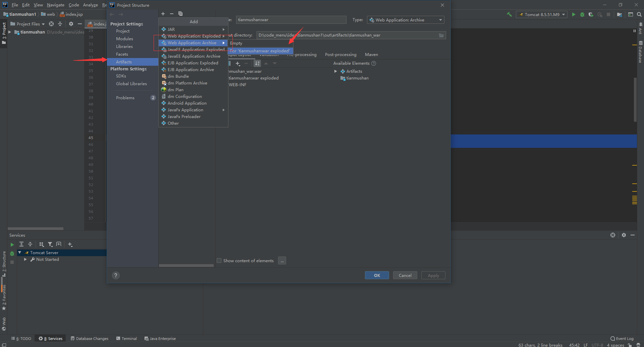Select Android Application entry
Viewport: 644px width, 347px height.
point(193,103)
